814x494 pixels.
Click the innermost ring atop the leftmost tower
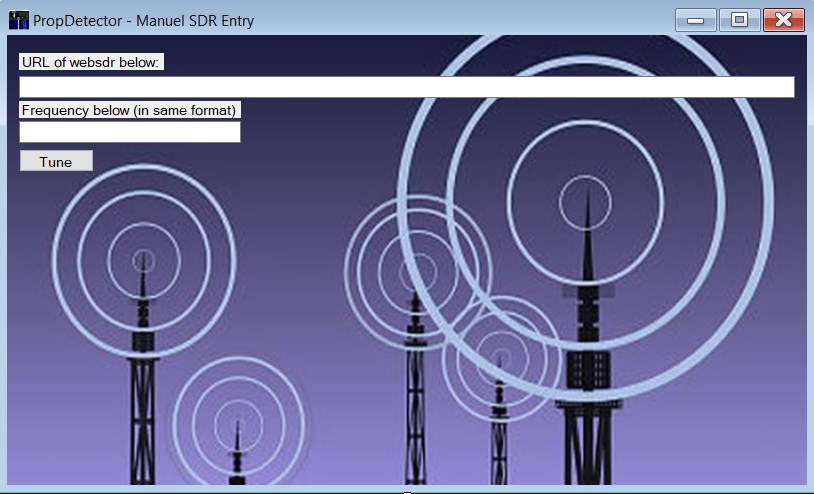[143, 261]
